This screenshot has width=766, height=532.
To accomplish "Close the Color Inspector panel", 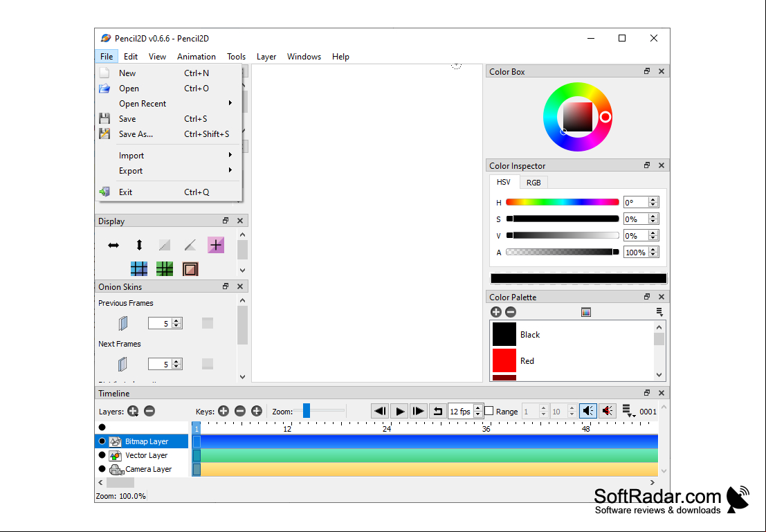I will click(662, 165).
